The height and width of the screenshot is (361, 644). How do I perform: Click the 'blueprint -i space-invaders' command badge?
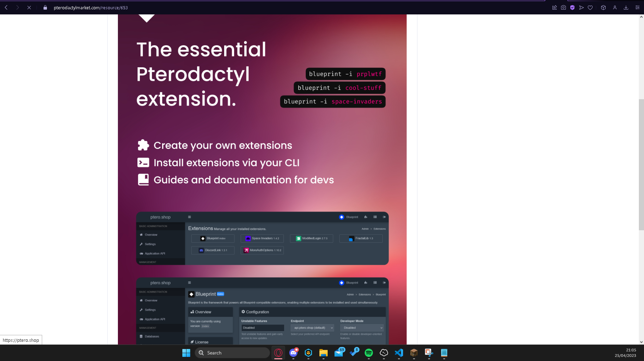(x=333, y=101)
